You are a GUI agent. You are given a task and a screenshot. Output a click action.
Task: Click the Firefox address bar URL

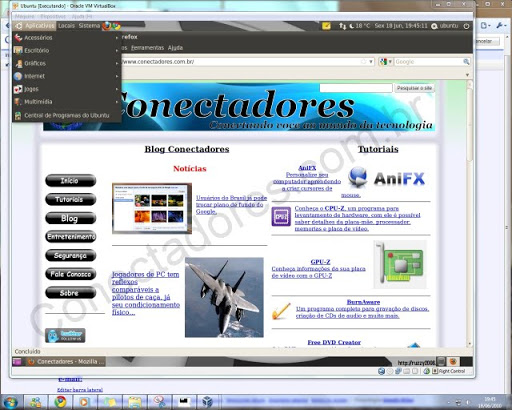158,62
